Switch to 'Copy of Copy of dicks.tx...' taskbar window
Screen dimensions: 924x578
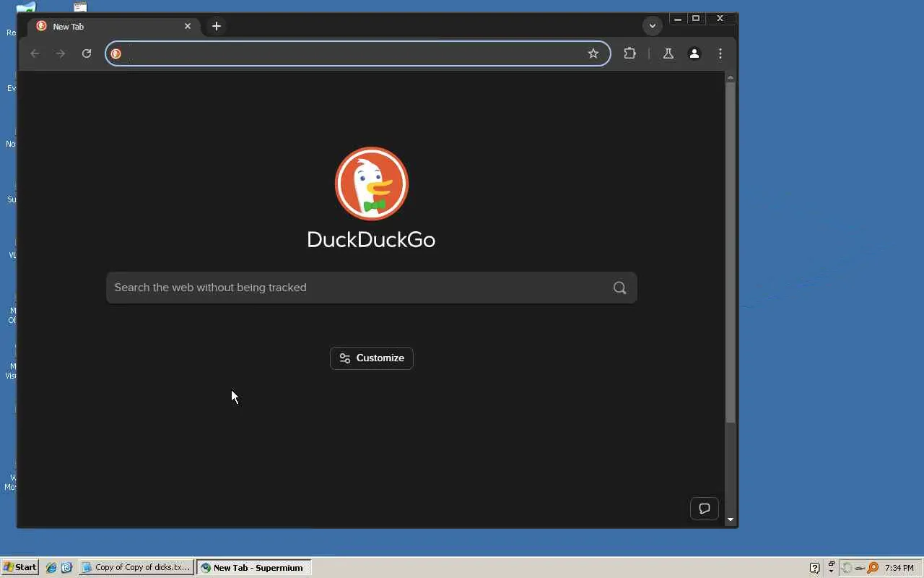(136, 568)
